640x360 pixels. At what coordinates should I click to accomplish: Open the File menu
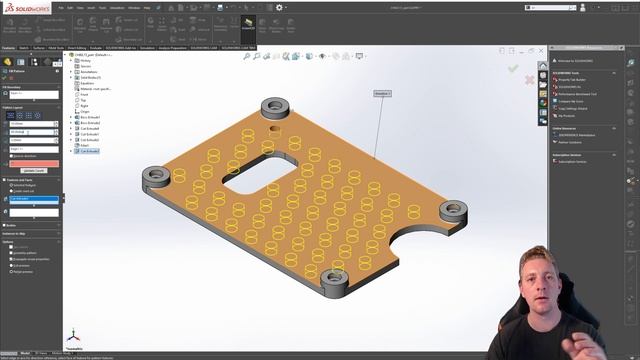tap(61, 7)
